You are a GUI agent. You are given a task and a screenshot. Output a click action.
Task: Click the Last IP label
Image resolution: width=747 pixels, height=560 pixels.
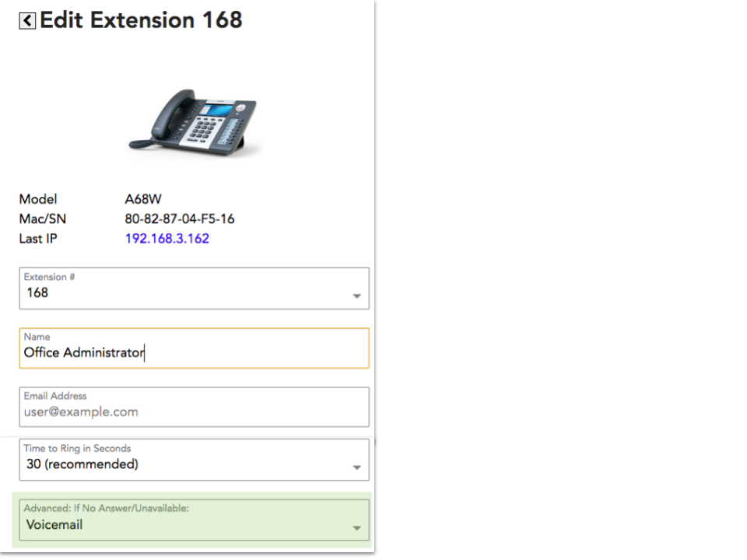(40, 239)
